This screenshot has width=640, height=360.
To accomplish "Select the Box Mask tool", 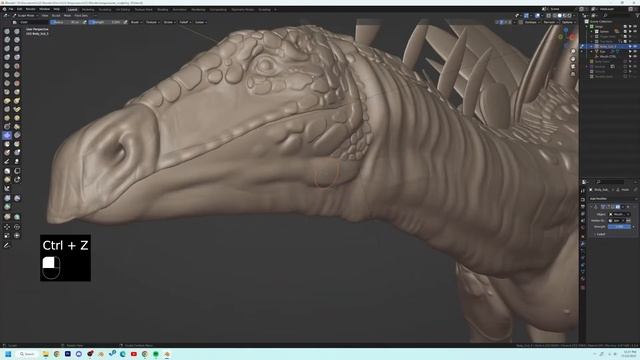I will coord(7,171).
